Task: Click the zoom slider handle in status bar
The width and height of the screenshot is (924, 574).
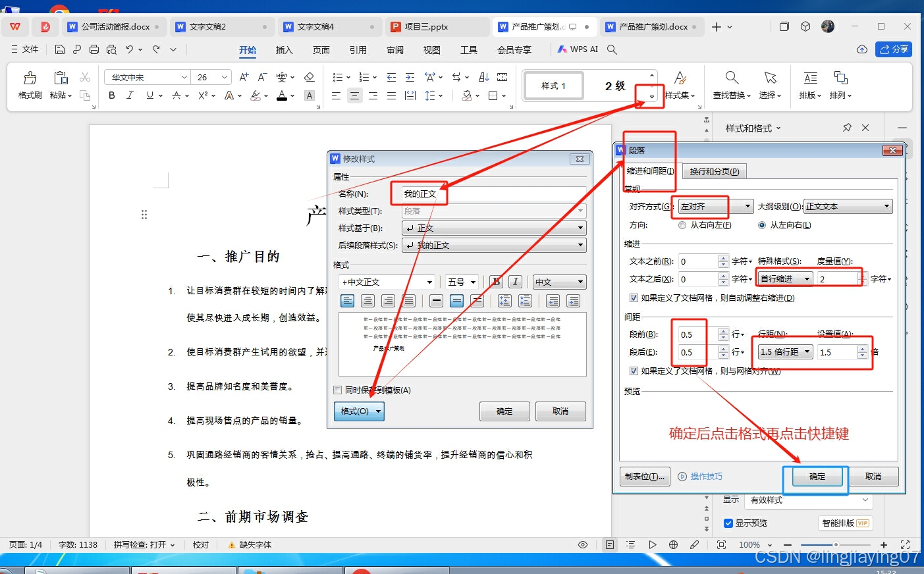Action: [836, 544]
